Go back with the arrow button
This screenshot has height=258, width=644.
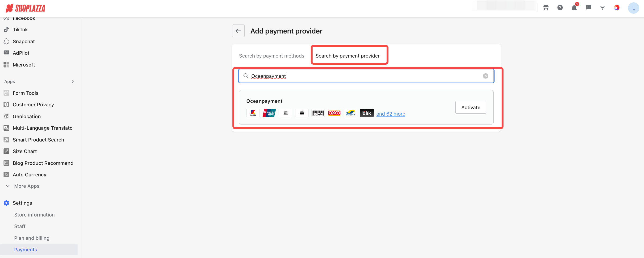(238, 31)
